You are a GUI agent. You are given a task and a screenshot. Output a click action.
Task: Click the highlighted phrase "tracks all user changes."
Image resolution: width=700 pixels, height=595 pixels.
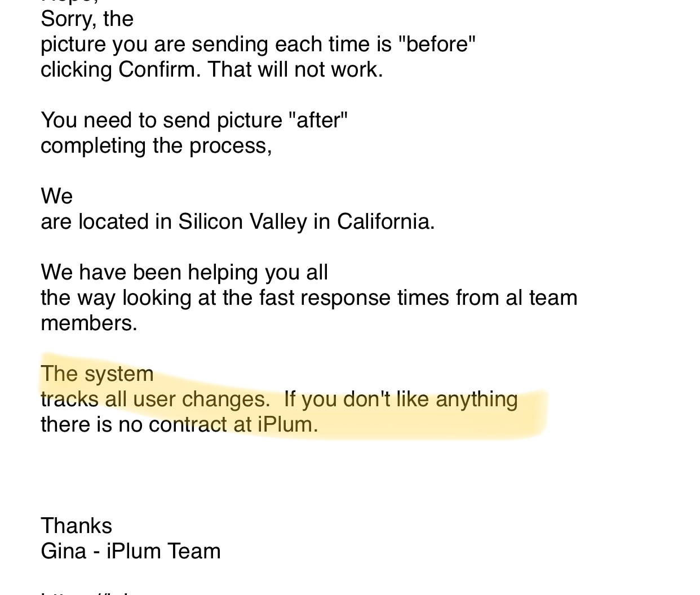click(155, 399)
